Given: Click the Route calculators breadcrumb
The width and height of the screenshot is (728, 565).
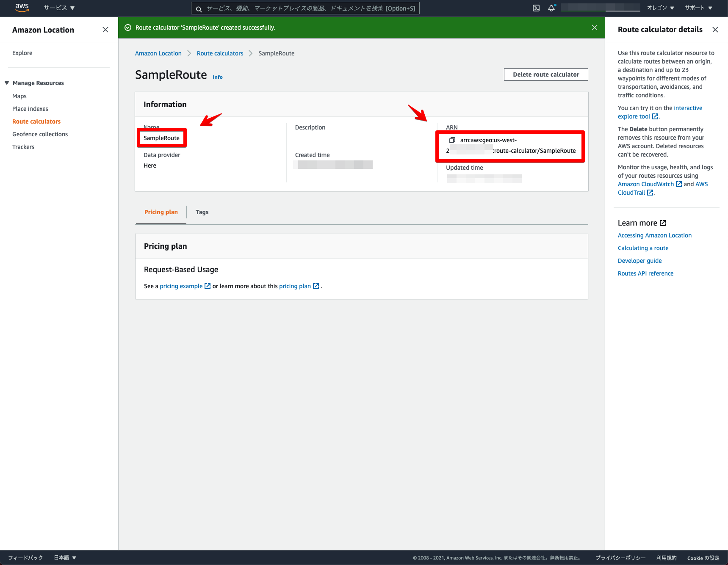Looking at the screenshot, I should click(220, 53).
